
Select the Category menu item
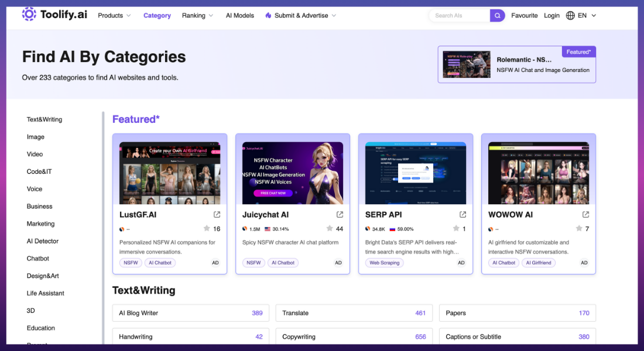tap(157, 15)
